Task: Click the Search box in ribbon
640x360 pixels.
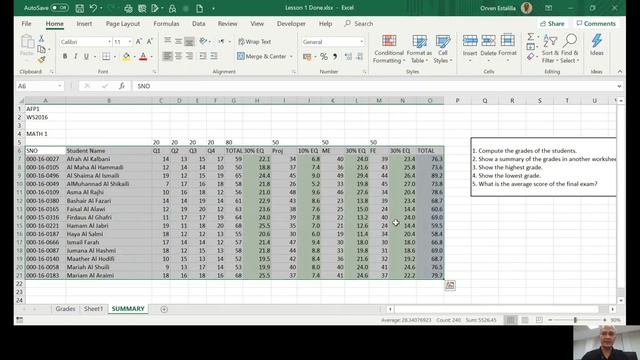Action: (359, 24)
